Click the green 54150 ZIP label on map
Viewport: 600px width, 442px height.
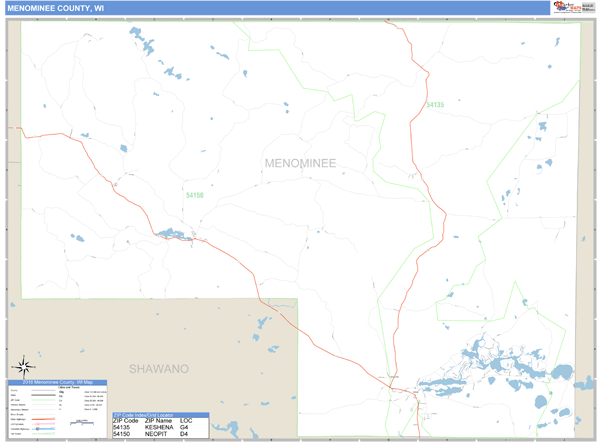click(195, 195)
